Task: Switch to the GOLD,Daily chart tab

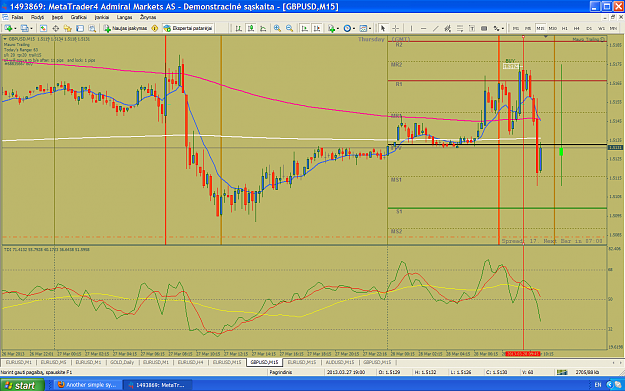Action: point(122,362)
